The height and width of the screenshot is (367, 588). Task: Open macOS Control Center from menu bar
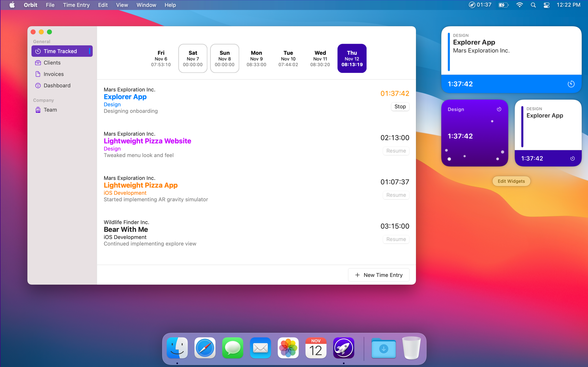pos(546,5)
